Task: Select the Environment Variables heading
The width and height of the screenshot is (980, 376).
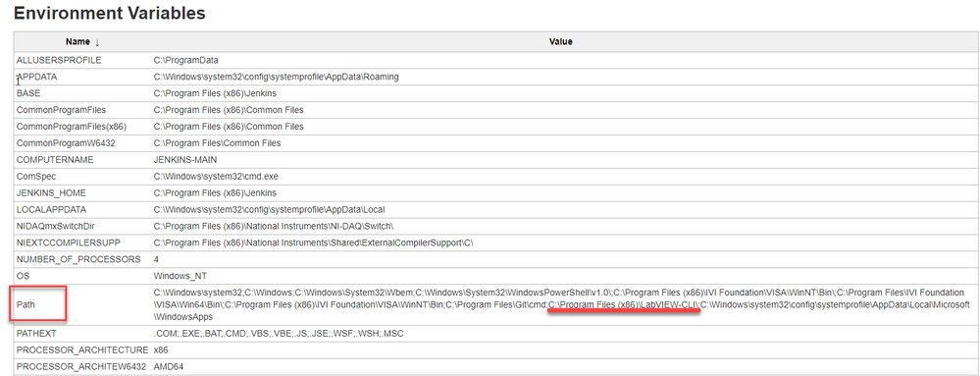Action: tap(109, 12)
